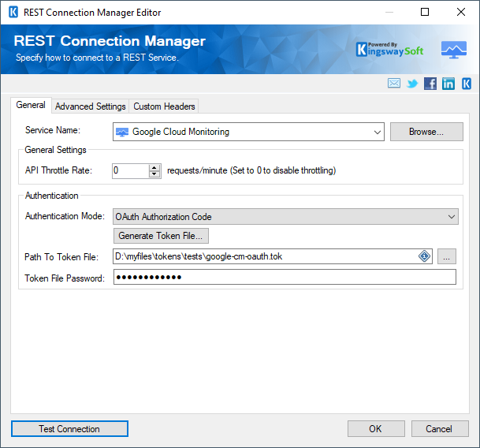This screenshot has width=480, height=448.
Task: Click the K app icon in the title bar
Action: (13, 13)
